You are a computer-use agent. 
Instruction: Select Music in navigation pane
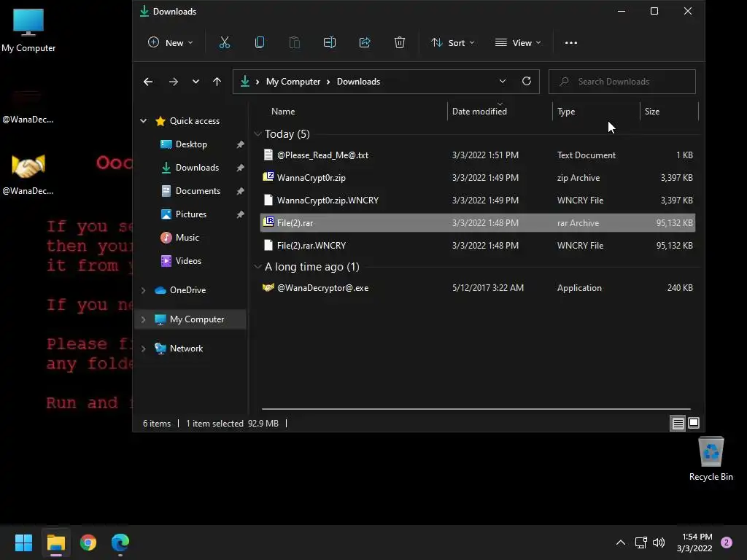tap(187, 238)
